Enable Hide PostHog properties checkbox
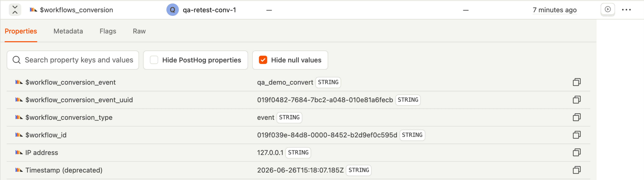Viewport: 644px width, 180px height. click(x=154, y=60)
